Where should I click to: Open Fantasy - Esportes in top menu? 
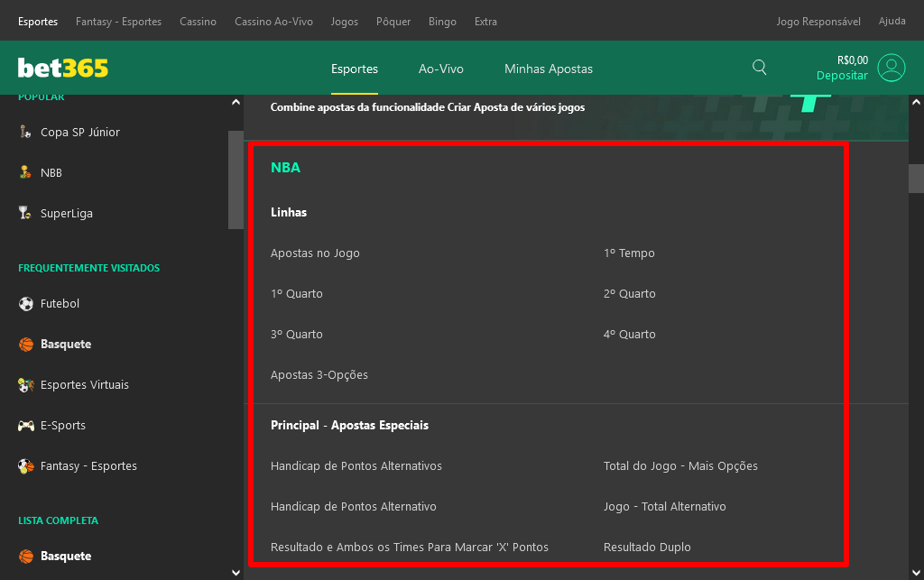coord(118,22)
